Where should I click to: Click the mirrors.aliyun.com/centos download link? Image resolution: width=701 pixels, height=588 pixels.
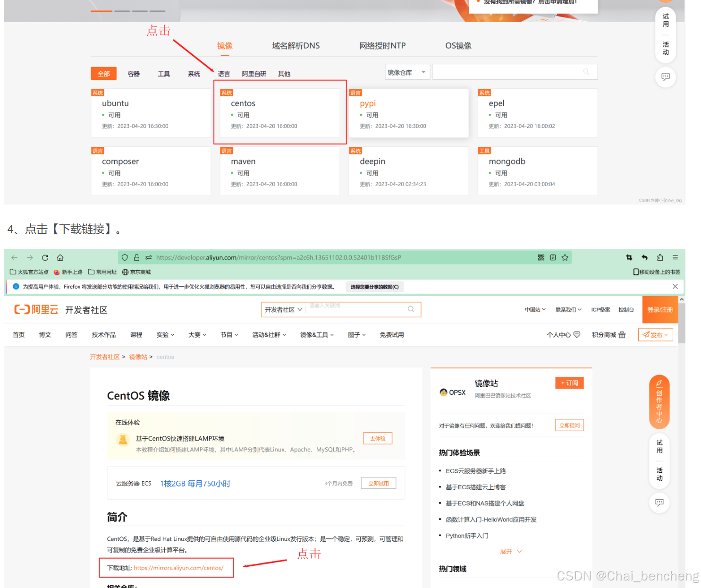[x=178, y=568]
